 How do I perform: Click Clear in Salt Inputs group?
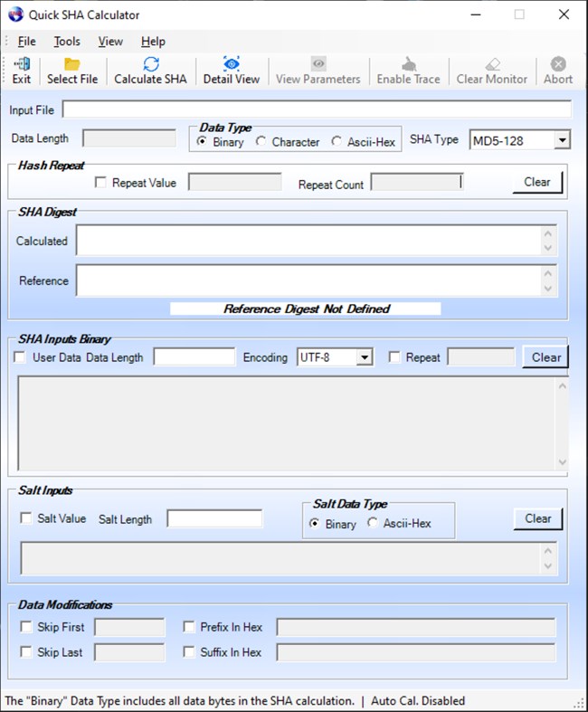click(x=538, y=518)
